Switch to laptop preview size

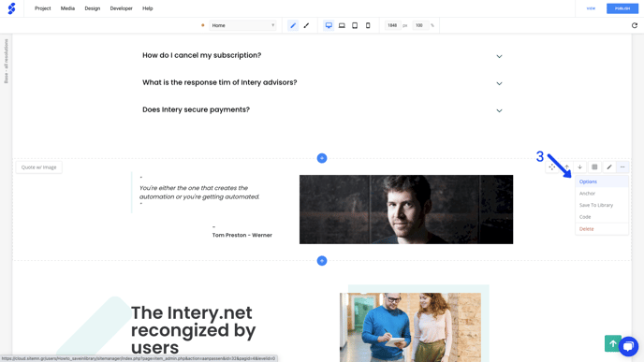[x=342, y=25]
